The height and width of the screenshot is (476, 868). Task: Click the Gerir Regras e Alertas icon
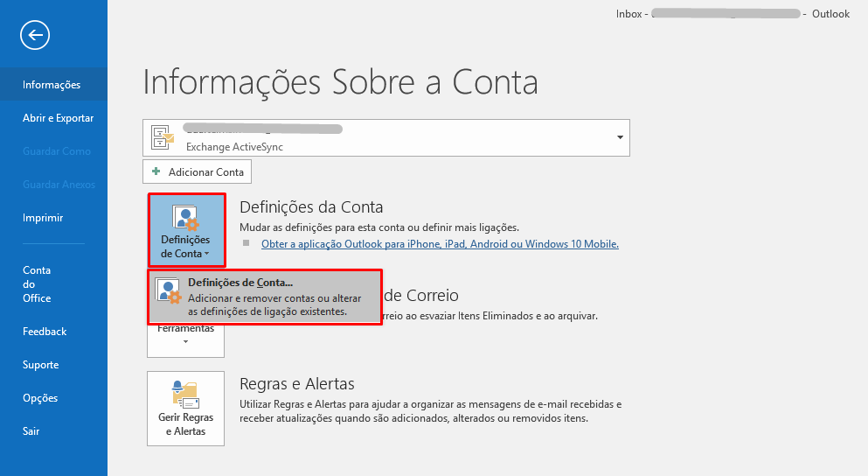(x=185, y=409)
